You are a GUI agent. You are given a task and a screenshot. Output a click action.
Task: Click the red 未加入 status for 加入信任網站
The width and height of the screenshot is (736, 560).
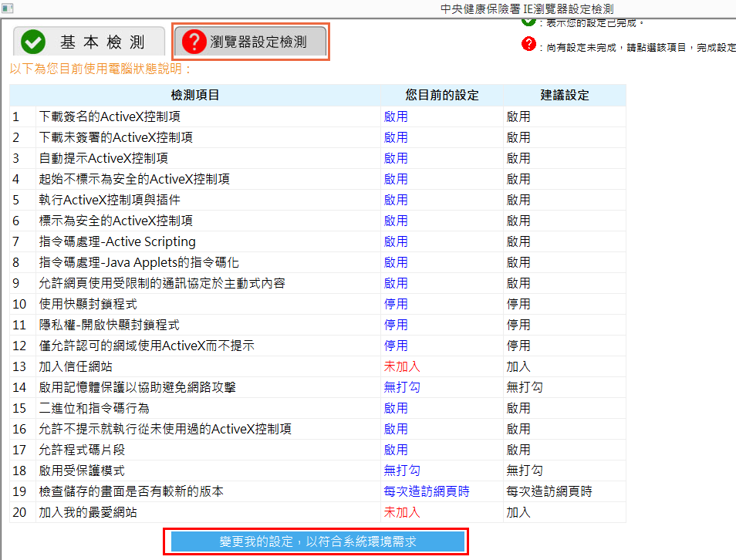click(x=402, y=366)
